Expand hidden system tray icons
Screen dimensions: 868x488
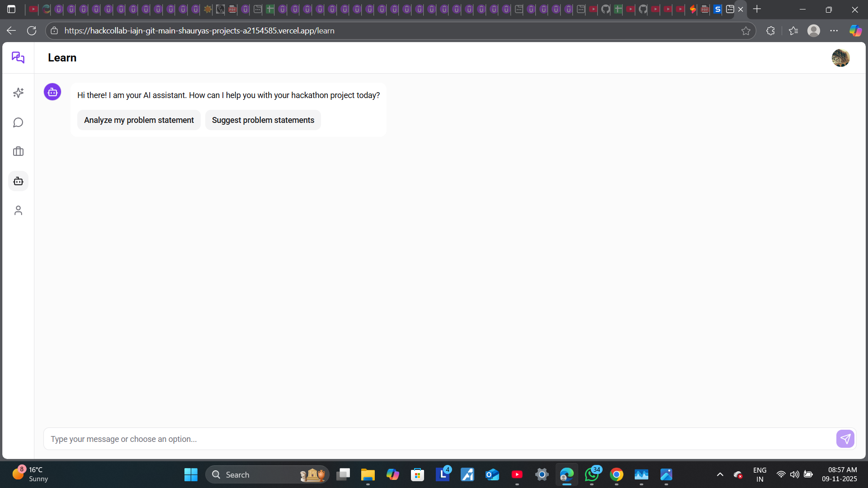pyautogui.click(x=720, y=474)
